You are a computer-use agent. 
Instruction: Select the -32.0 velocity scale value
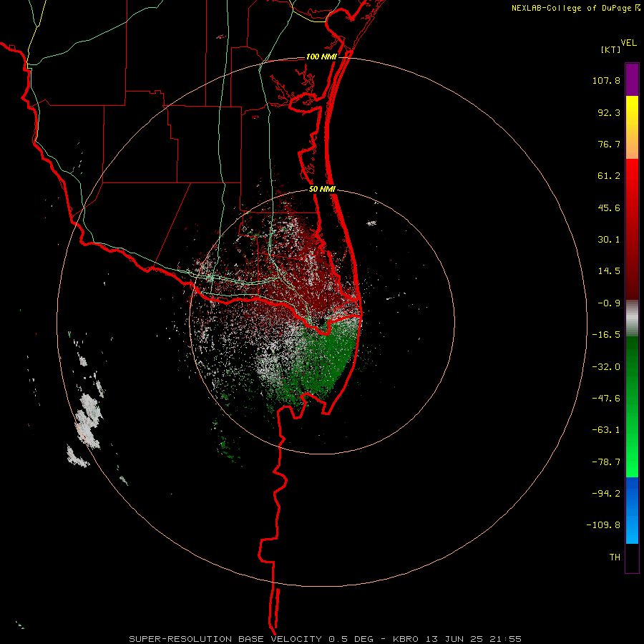click(x=606, y=367)
